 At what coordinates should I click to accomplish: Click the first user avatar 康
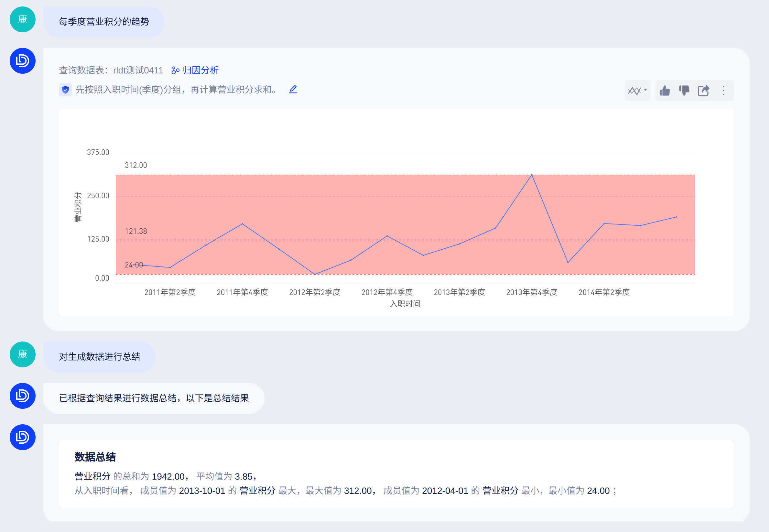point(22,19)
